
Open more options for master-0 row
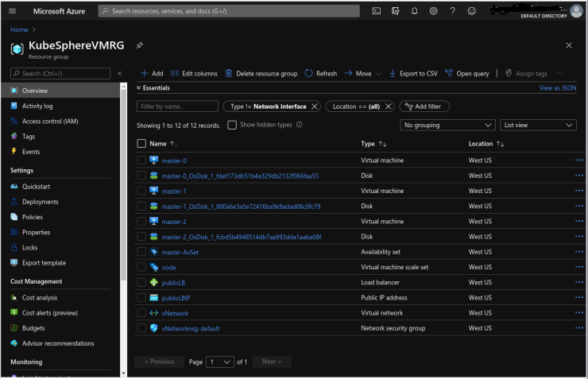click(x=579, y=160)
